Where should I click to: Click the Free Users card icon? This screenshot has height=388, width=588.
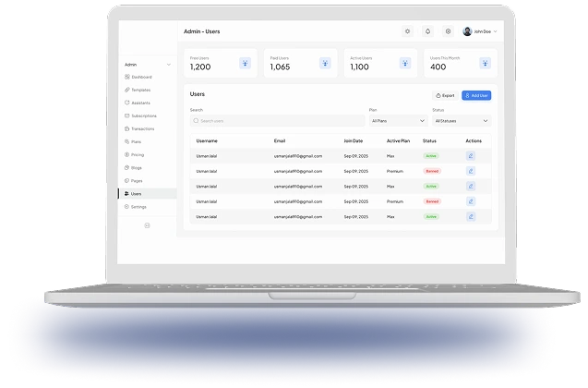coord(245,64)
